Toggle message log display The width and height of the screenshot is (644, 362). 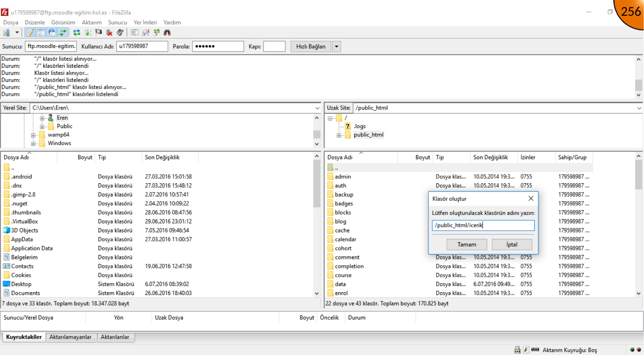pyautogui.click(x=31, y=33)
